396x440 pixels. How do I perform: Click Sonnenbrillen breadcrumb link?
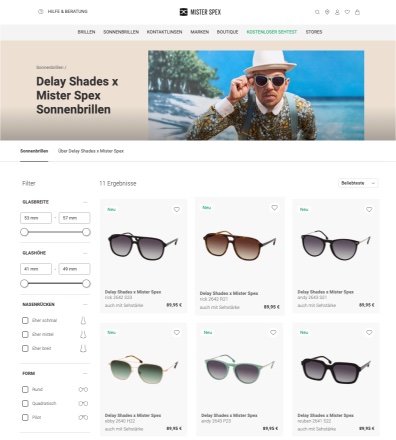[50, 67]
